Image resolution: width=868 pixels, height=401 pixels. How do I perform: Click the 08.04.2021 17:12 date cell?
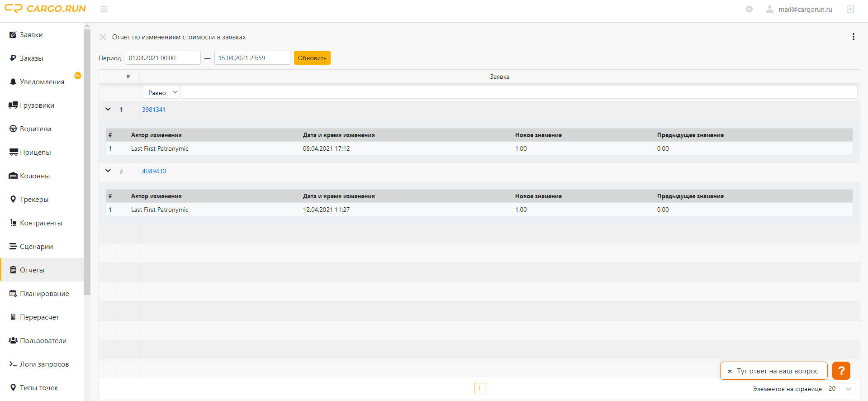326,148
